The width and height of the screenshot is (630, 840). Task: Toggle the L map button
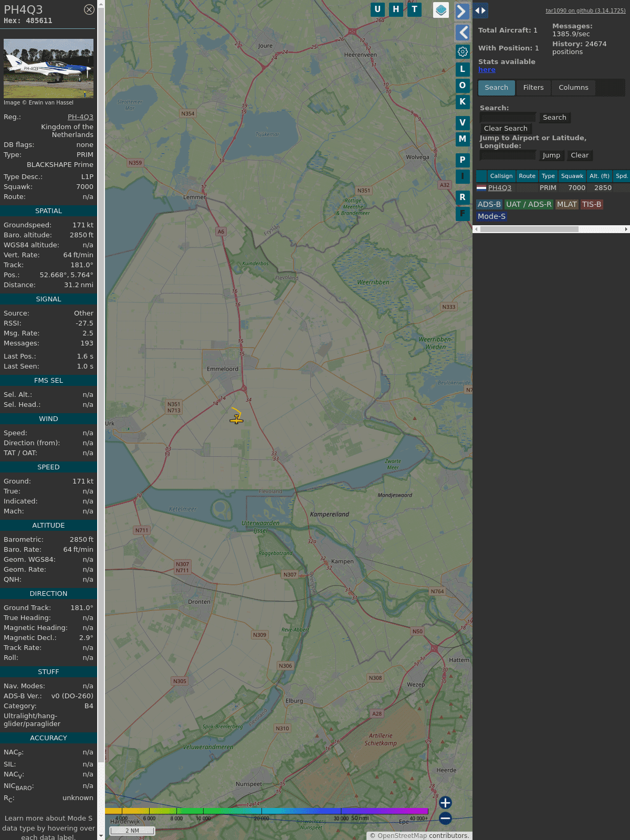coord(463,69)
